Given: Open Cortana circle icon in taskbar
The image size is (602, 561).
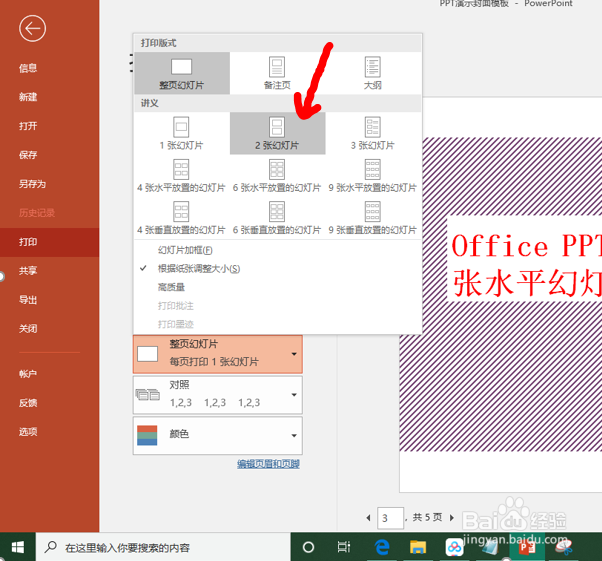Looking at the screenshot, I should [x=309, y=547].
